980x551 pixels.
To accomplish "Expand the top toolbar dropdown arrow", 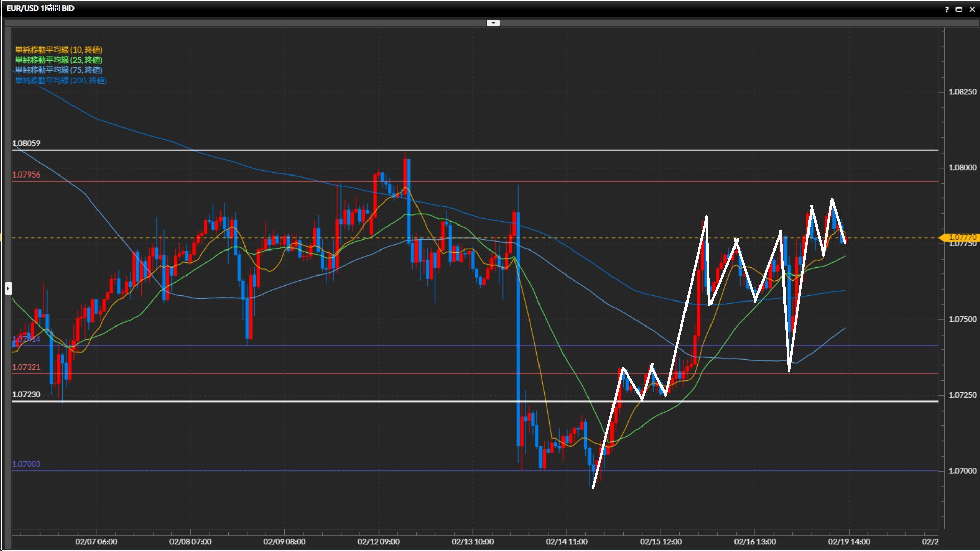I will [493, 23].
